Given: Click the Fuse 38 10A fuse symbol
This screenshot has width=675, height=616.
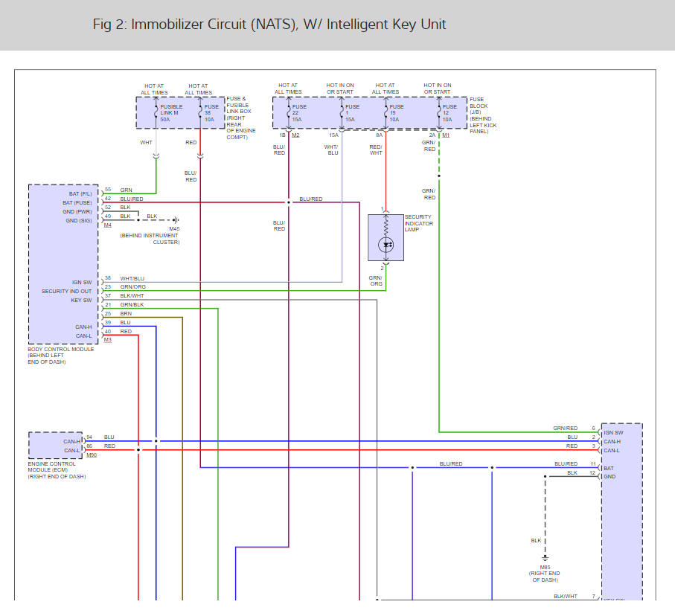Looking at the screenshot, I should (x=200, y=113).
